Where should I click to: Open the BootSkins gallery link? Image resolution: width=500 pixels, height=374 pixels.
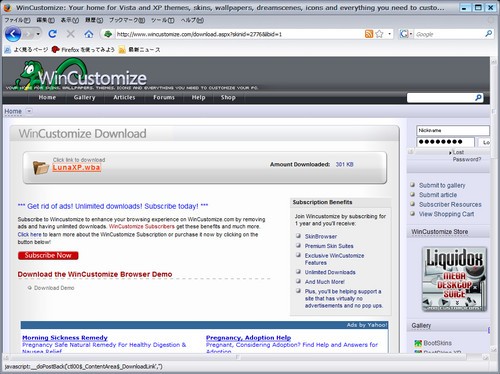(x=437, y=343)
